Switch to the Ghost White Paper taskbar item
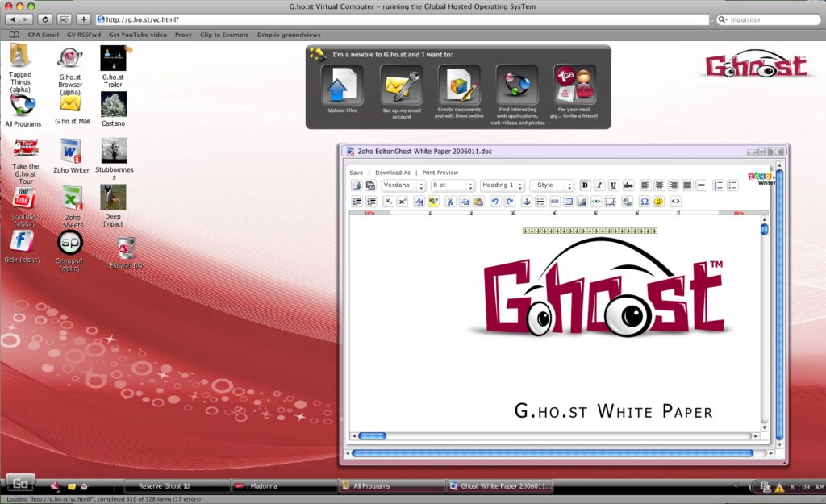This screenshot has width=826, height=504. click(x=500, y=486)
